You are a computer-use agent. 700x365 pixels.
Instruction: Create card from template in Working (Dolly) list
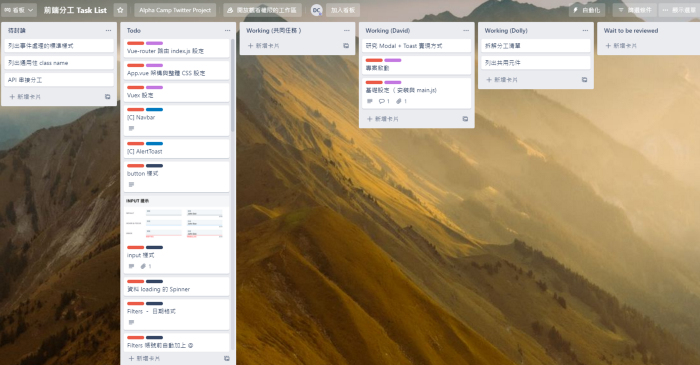(584, 79)
